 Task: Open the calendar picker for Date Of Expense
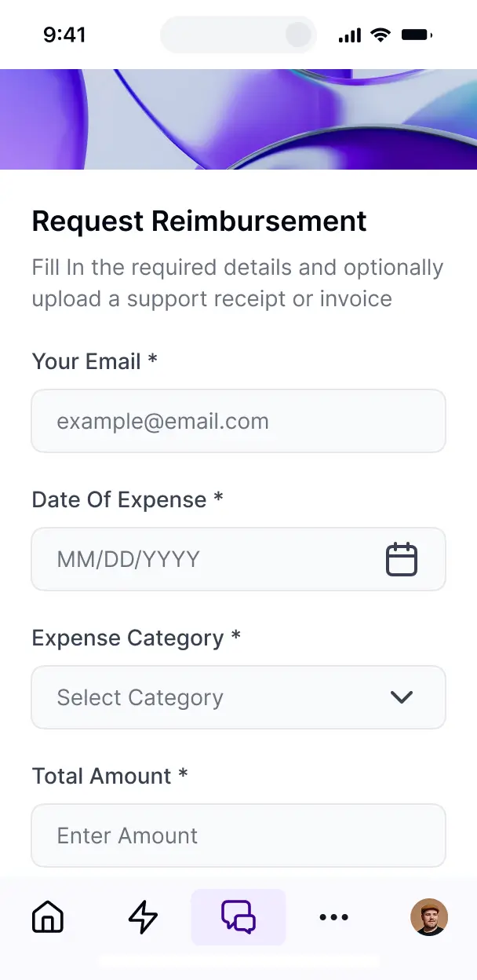(x=402, y=559)
